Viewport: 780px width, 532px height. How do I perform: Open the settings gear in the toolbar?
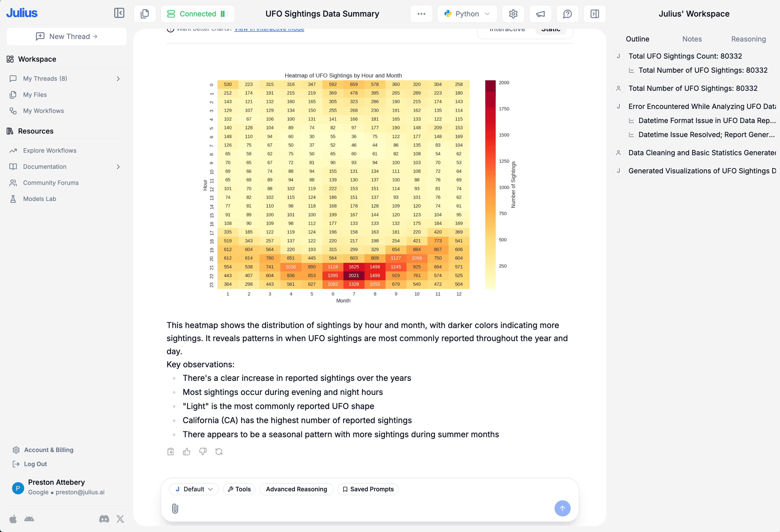513,14
